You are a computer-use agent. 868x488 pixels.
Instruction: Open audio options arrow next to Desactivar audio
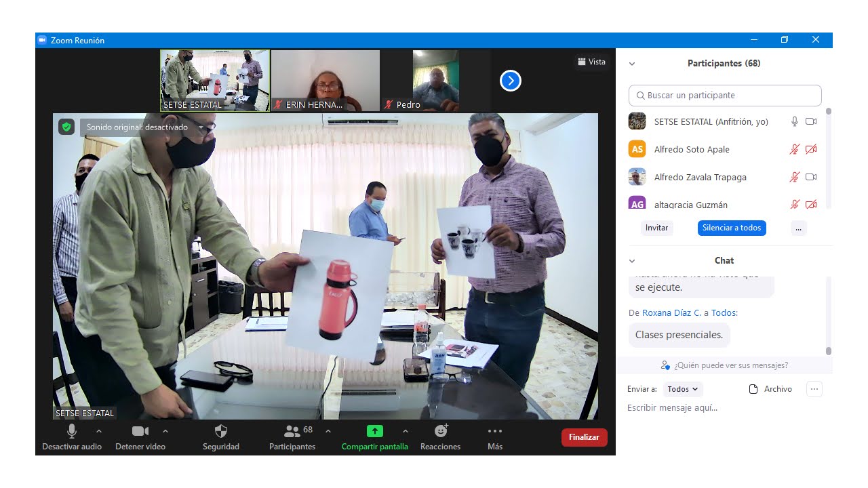[99, 431]
